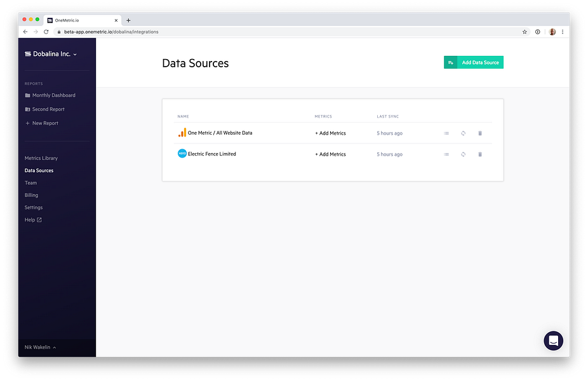Add Metrics for Electric Fence Limited
This screenshot has width=588, height=381.
[x=330, y=154]
